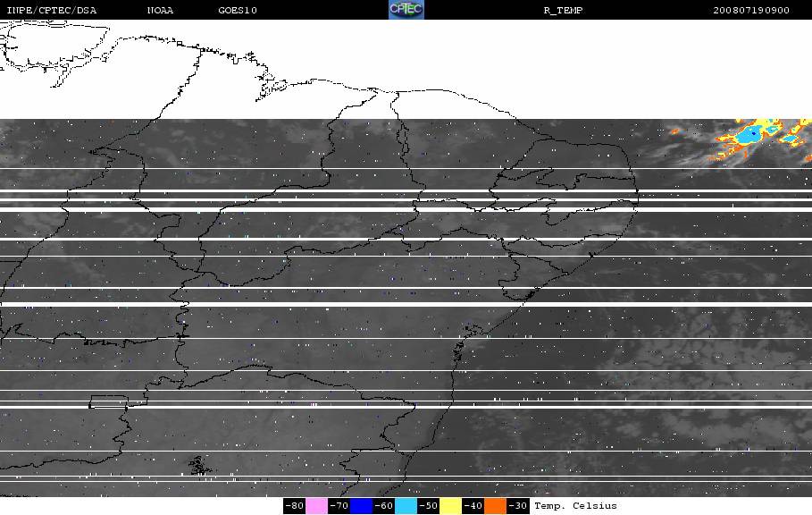Viewport: 812px width, 515px height.
Task: Select the -80 legend value
Action: tap(295, 506)
